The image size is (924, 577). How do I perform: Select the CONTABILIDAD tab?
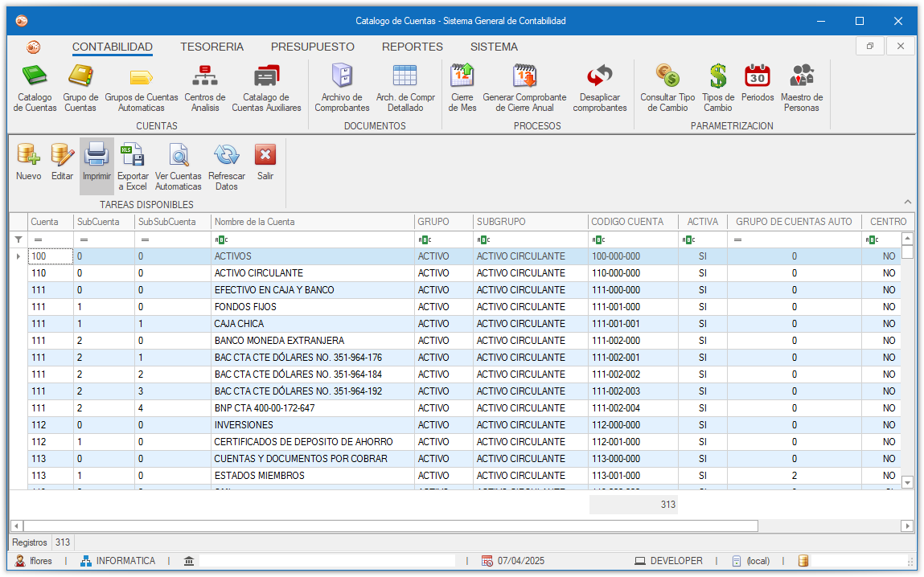click(x=112, y=47)
